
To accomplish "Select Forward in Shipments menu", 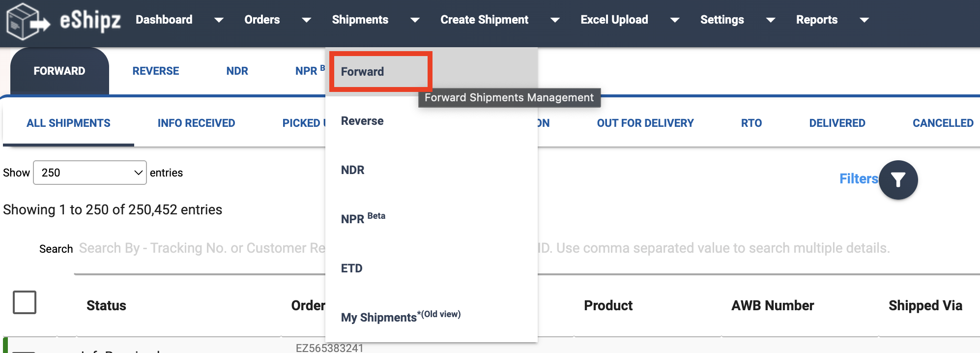I will point(381,72).
